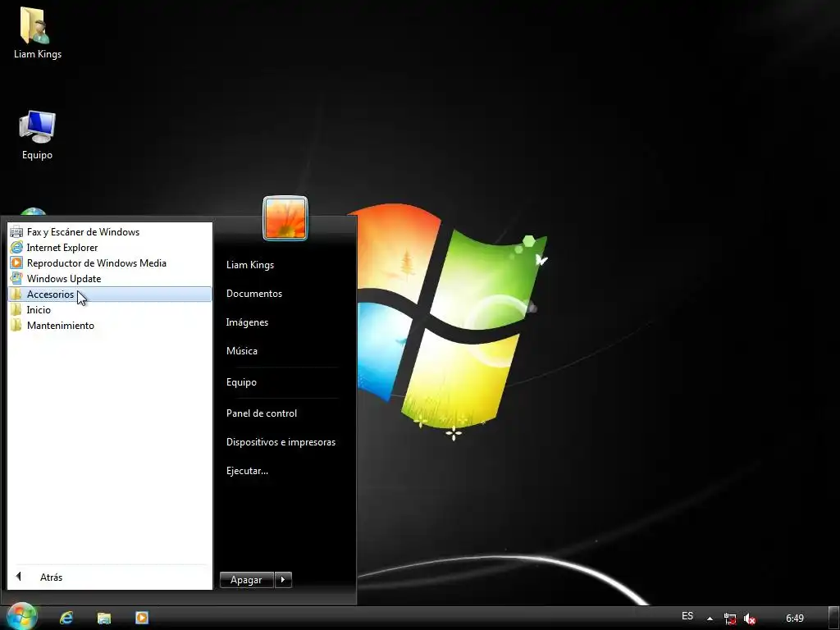Click the user account picture
Screen dimensions: 840x630
285,218
